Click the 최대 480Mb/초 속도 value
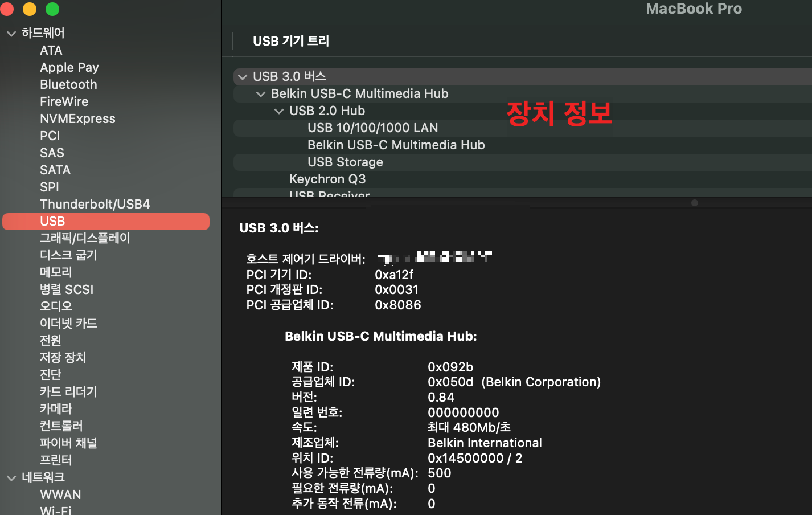This screenshot has height=515, width=812. pyautogui.click(x=469, y=428)
